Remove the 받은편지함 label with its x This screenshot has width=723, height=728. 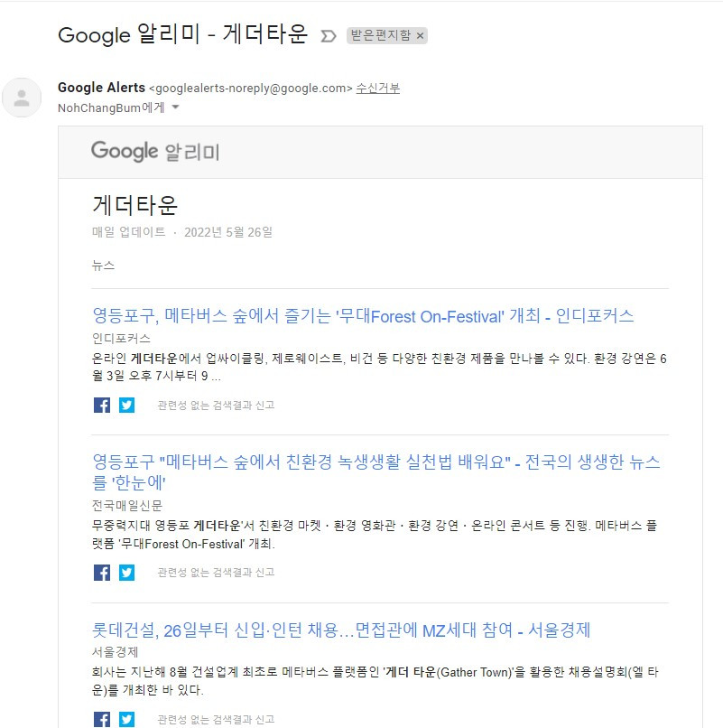click(x=422, y=34)
